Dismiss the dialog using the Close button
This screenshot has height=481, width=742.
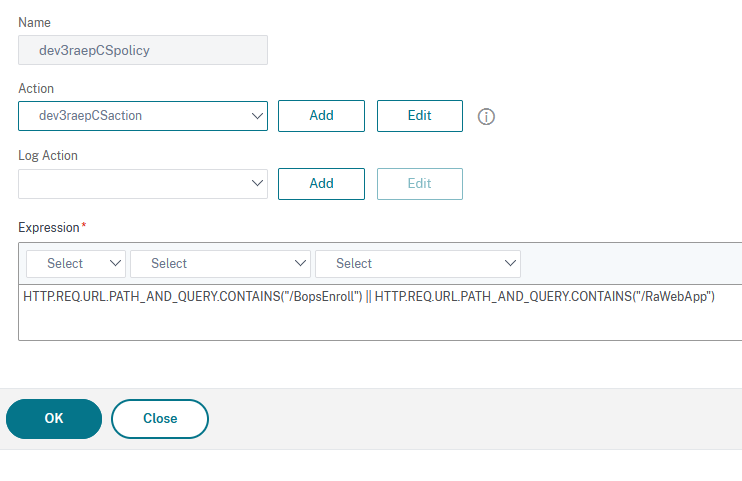160,419
